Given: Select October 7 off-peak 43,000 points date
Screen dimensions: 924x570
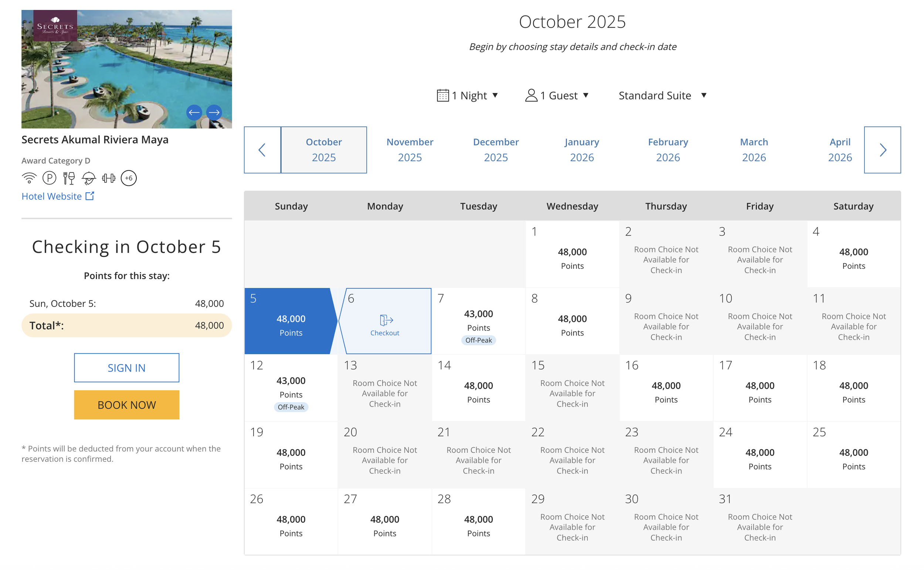Looking at the screenshot, I should 478,321.
